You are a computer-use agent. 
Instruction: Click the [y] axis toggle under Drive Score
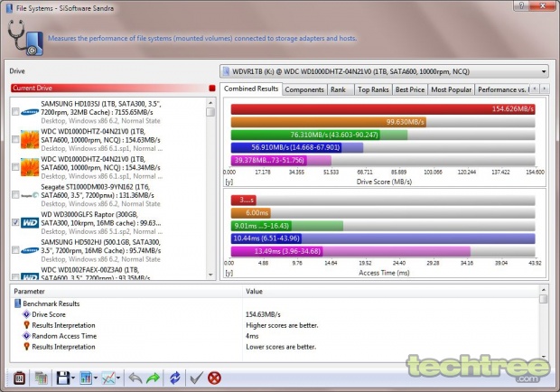229,182
